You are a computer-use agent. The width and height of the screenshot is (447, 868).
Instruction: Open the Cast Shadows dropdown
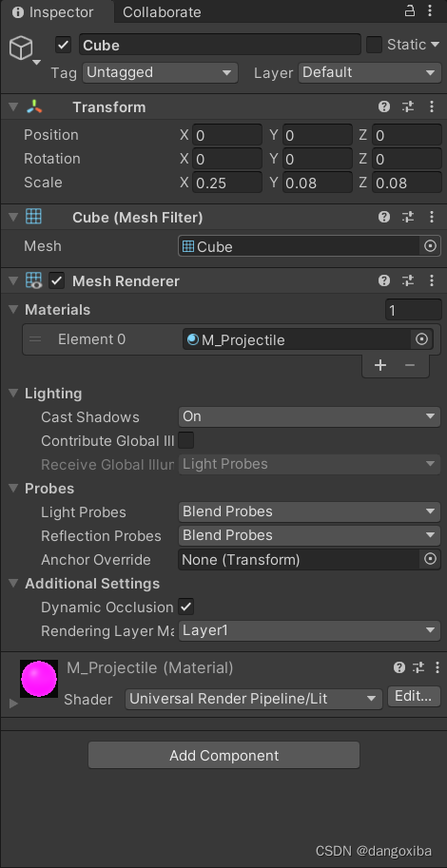coord(309,416)
